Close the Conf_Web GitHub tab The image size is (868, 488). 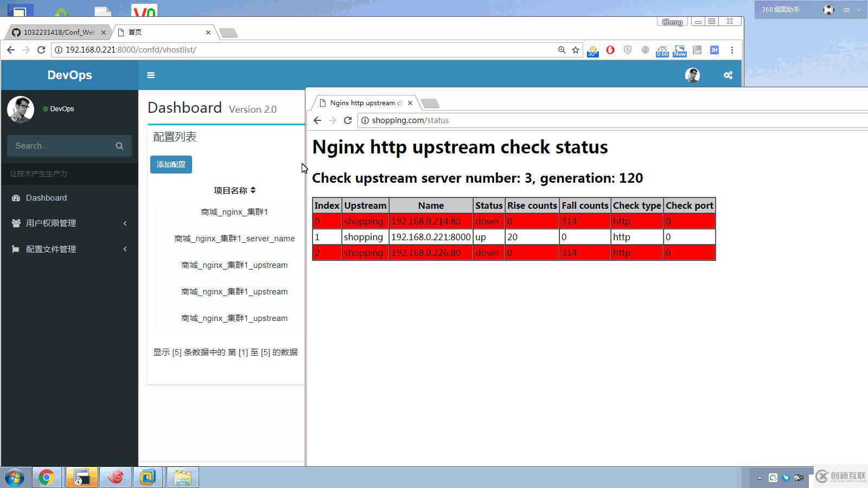(104, 33)
